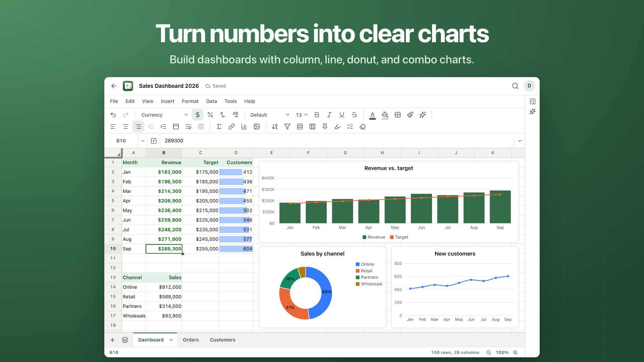Click the borders grid icon
Viewport: 644px width, 362px height.
point(397,115)
